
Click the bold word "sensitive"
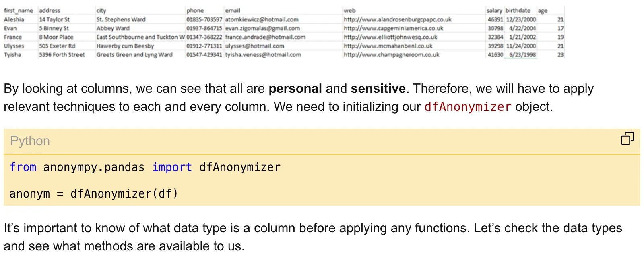[378, 89]
